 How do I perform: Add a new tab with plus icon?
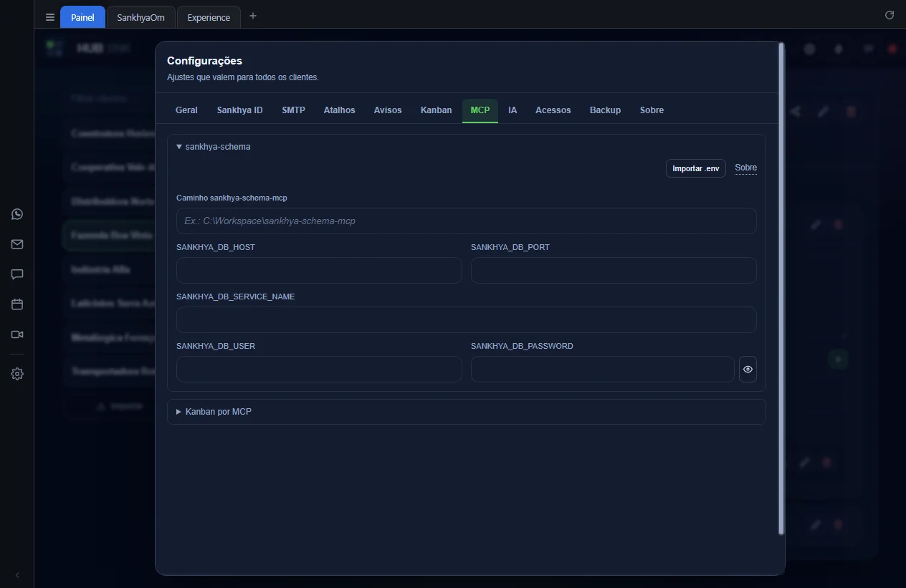click(x=252, y=16)
